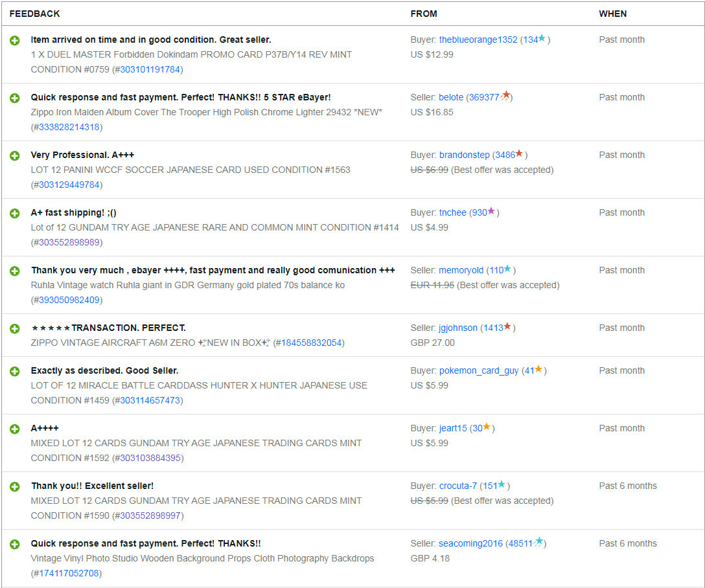
Task: Click the green plus icon beside Very Professional feedback
Action: 14,155
